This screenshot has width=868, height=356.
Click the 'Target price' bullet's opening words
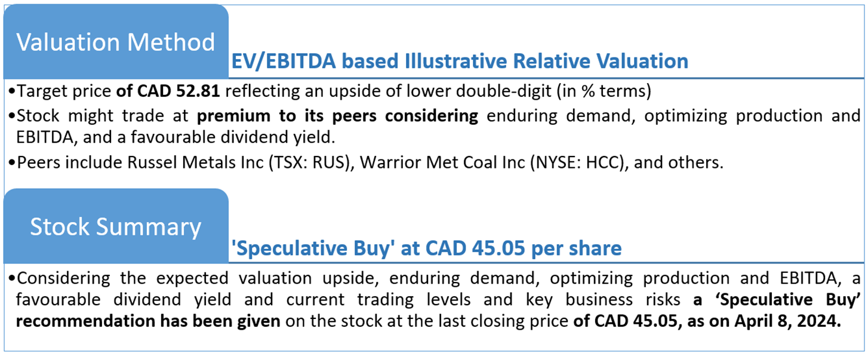coord(66,92)
